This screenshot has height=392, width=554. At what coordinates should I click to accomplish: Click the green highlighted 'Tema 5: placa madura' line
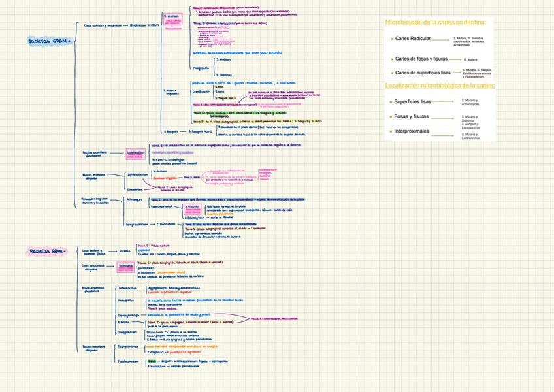click(x=240, y=114)
